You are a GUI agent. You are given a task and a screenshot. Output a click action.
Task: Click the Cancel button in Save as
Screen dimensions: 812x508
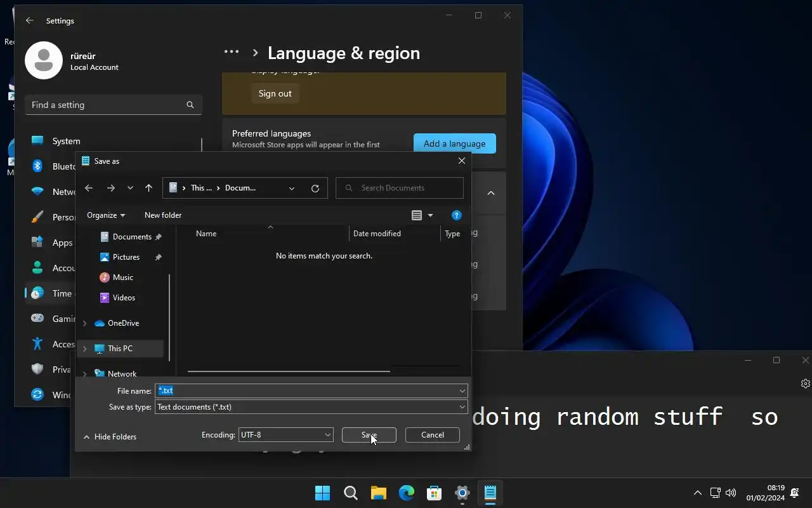pyautogui.click(x=433, y=435)
